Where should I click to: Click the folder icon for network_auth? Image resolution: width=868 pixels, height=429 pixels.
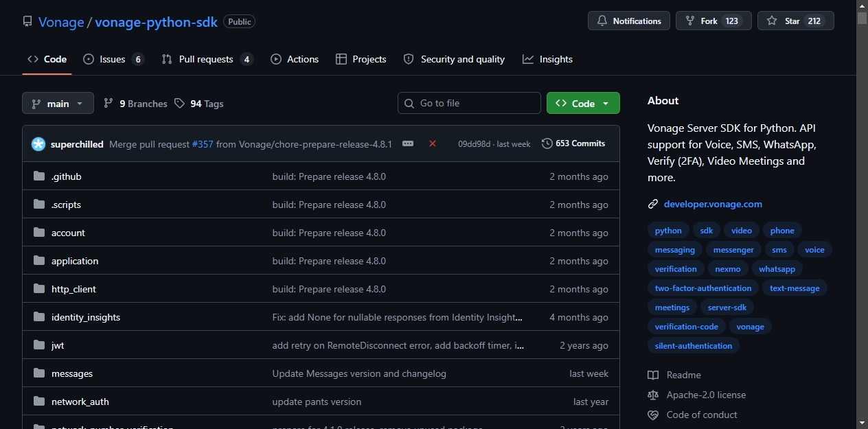[x=39, y=402]
